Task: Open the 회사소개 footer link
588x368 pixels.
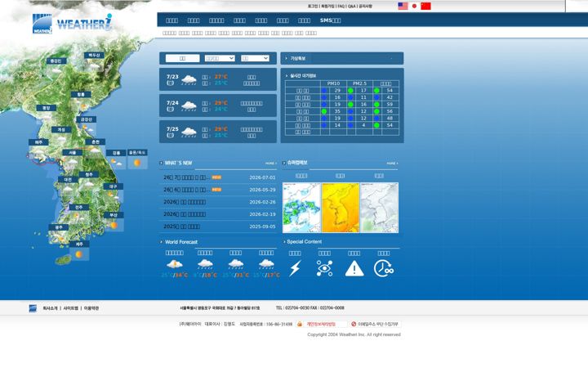Action: (x=50, y=308)
